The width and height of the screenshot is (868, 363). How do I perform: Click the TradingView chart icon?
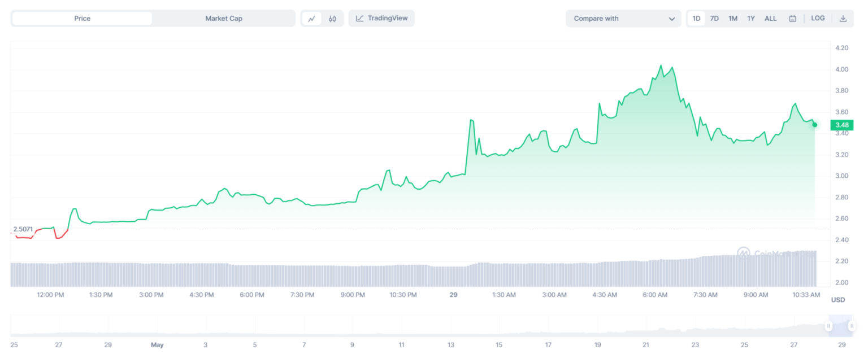point(360,19)
